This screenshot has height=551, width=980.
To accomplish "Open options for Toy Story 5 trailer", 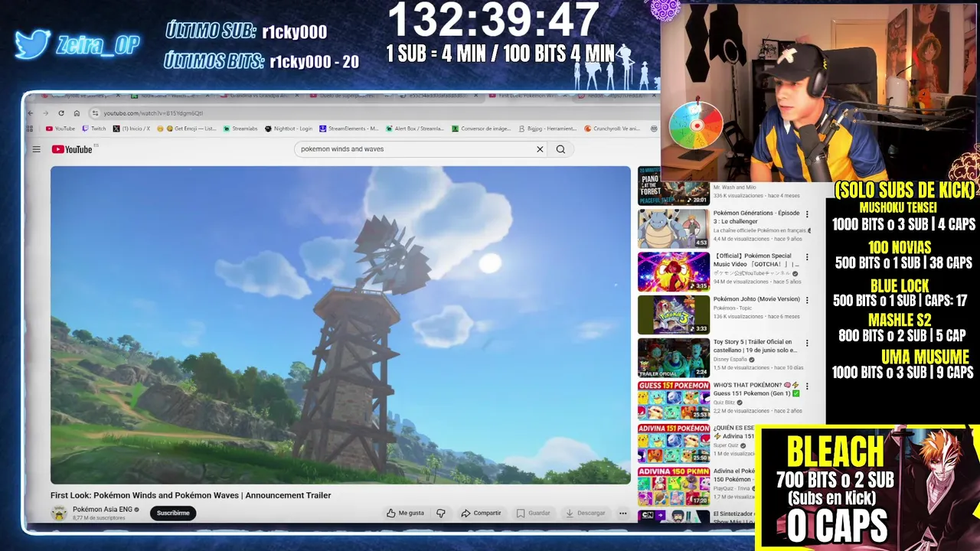I will (x=806, y=344).
